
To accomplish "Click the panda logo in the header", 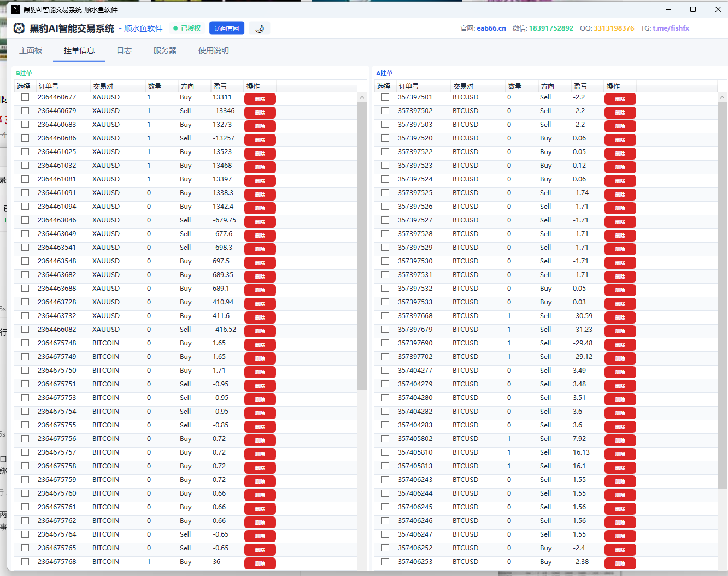I will click(x=19, y=28).
